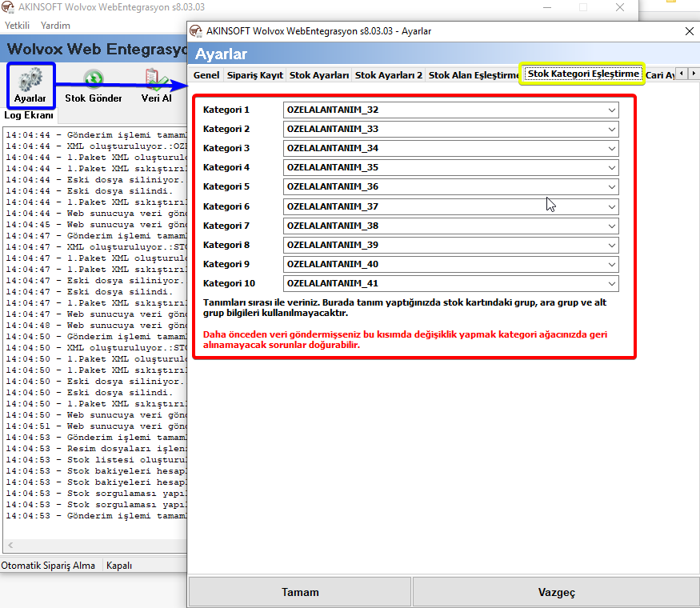
Task: Click the OZELALANTANIM_37 field for Kategori 6
Action: 451,207
